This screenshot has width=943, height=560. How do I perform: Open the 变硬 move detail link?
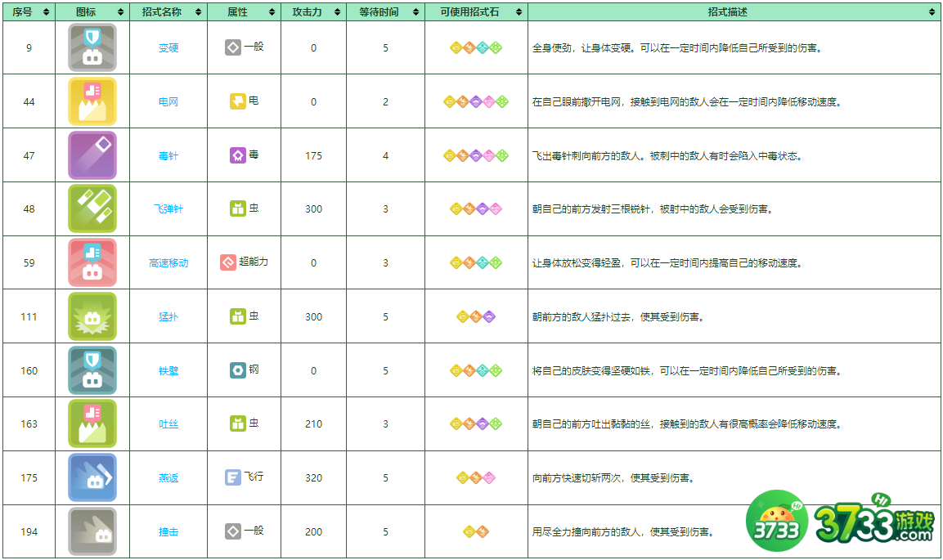(x=167, y=47)
